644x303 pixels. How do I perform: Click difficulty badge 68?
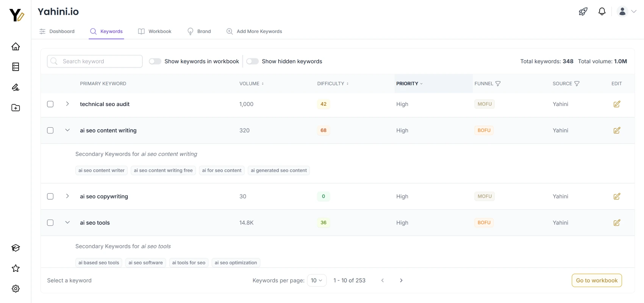pos(324,130)
